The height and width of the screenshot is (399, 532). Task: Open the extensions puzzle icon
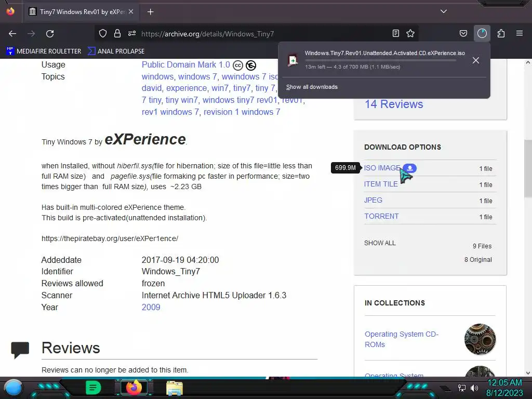click(x=501, y=33)
